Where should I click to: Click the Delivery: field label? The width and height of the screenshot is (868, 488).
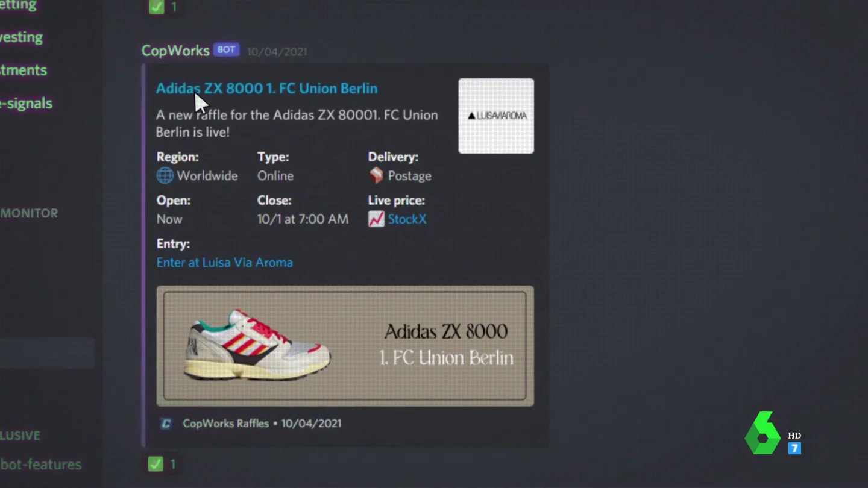click(x=393, y=157)
